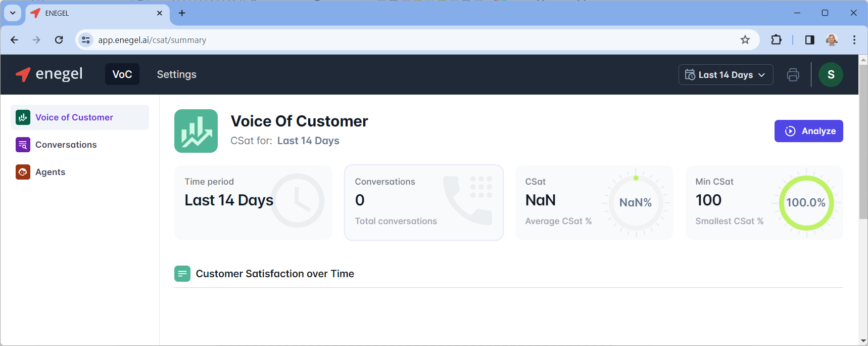Click the large green Voice Of Customer chart icon
The width and height of the screenshot is (868, 346).
196,131
